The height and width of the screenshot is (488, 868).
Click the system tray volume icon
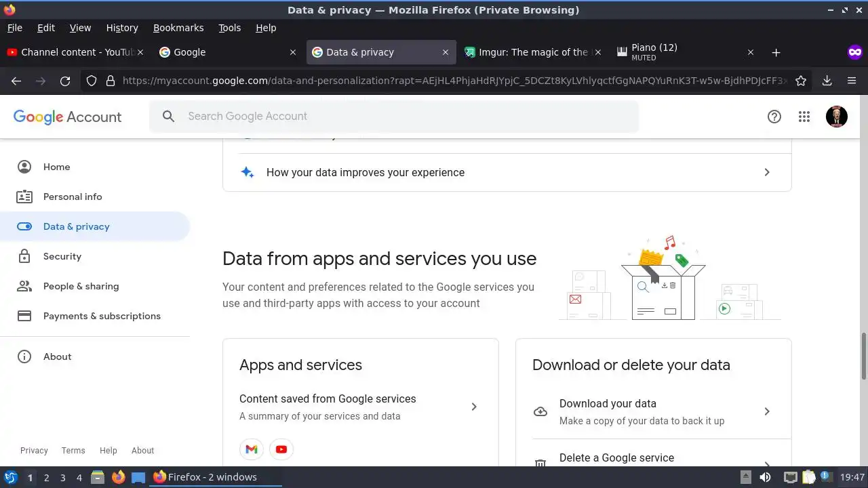click(x=765, y=477)
